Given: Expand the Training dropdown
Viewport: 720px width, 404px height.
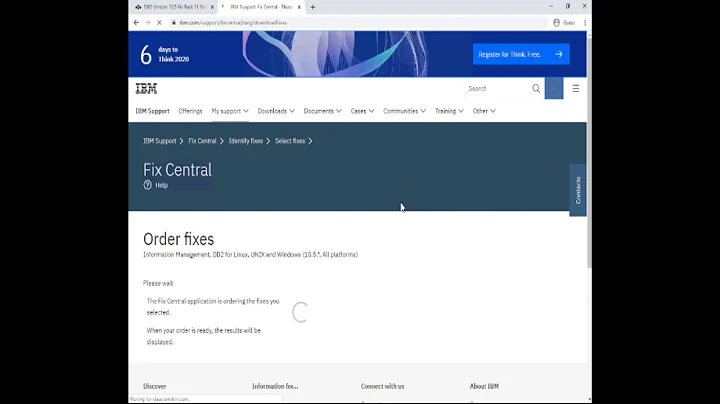Looking at the screenshot, I should (x=449, y=111).
